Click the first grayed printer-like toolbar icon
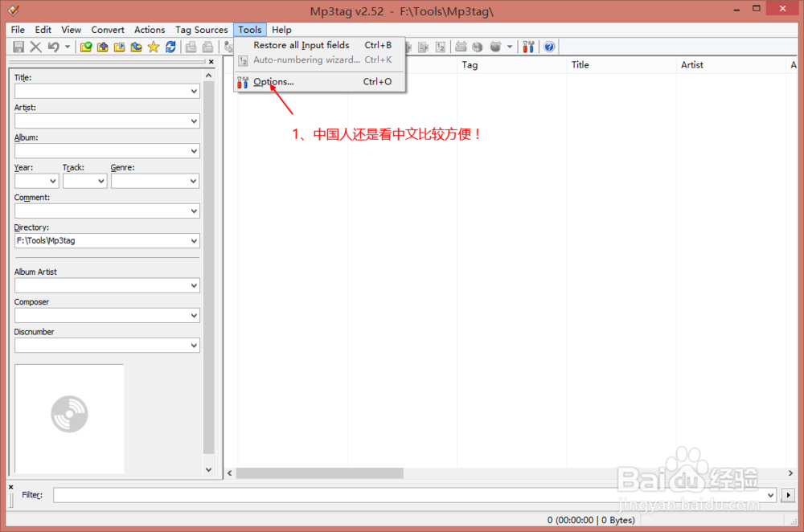 [191, 47]
